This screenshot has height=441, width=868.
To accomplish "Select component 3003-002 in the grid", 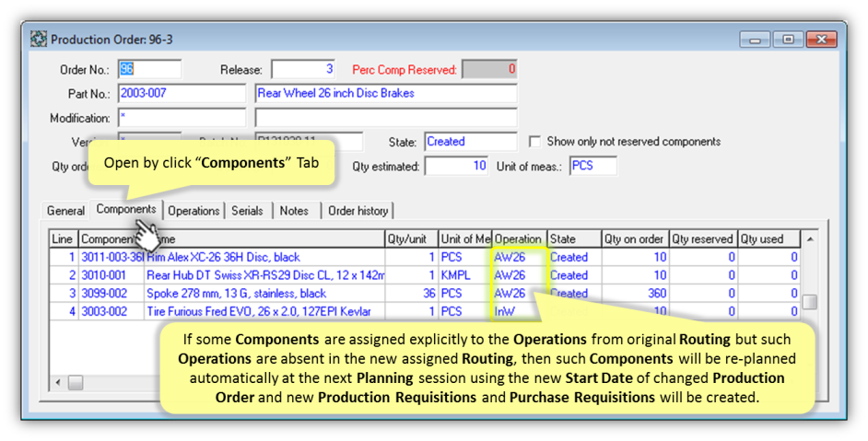I will [111, 311].
